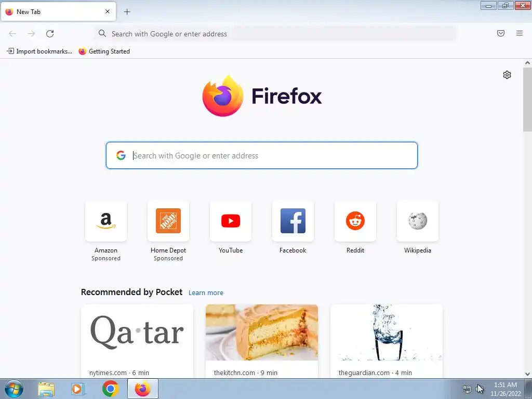Open the Windows Start menu
The height and width of the screenshot is (399, 532).
pos(14,389)
